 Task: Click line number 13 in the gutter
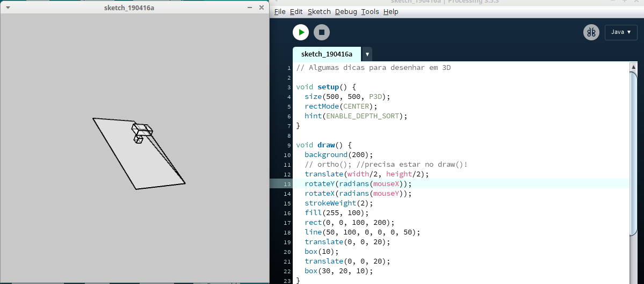click(x=287, y=184)
